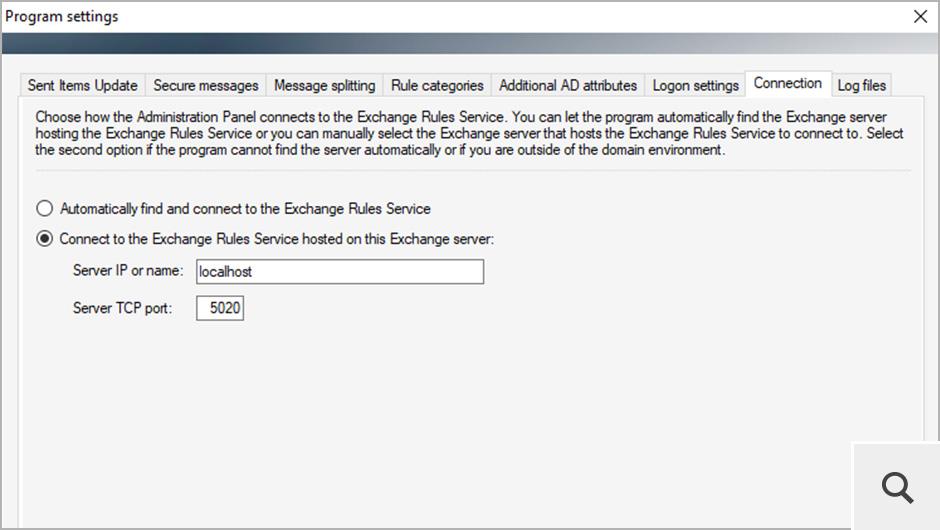Select the Connection tab
The image size is (940, 530).
click(x=788, y=83)
